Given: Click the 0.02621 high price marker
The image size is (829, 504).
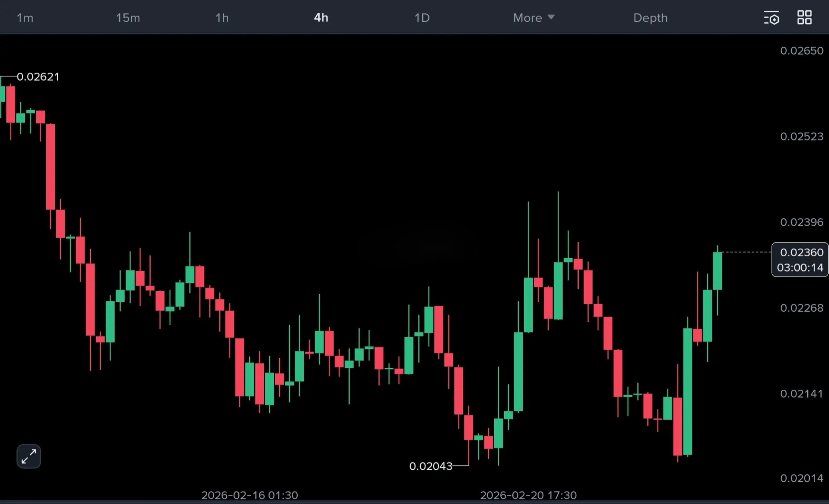Looking at the screenshot, I should (x=38, y=77).
